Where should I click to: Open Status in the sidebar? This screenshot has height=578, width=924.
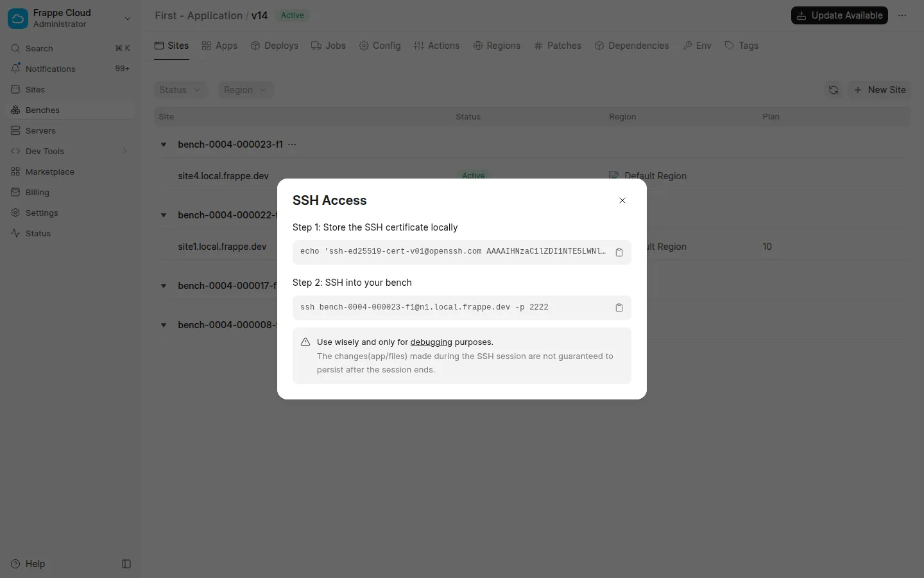pyautogui.click(x=71, y=233)
